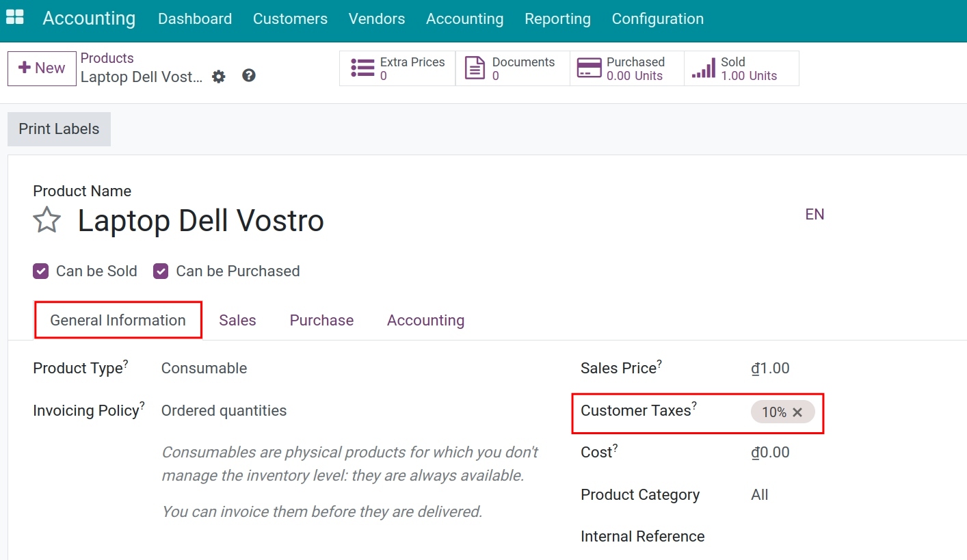The image size is (967, 560).
Task: Switch to the Purchase tab
Action: click(x=321, y=320)
